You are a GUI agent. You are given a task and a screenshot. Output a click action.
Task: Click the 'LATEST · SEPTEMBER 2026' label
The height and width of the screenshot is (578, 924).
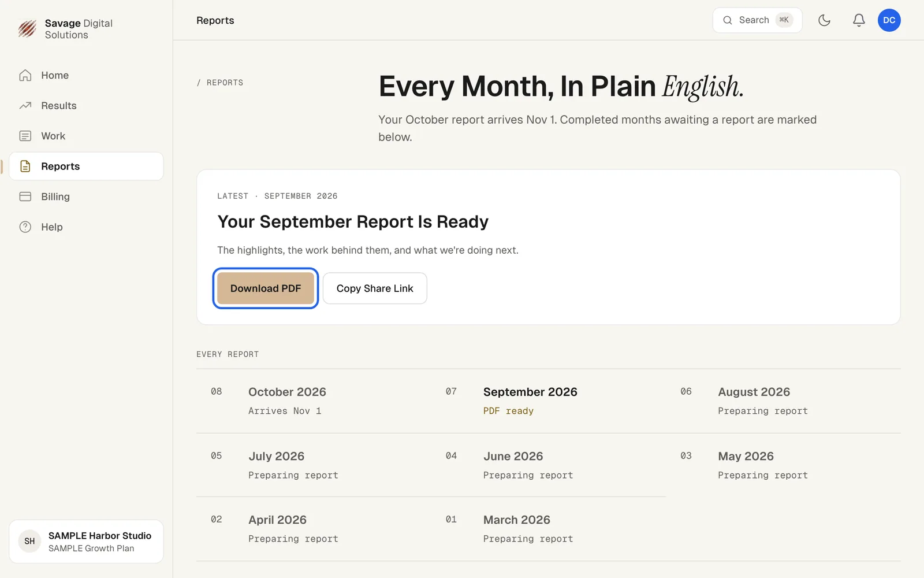[277, 197]
